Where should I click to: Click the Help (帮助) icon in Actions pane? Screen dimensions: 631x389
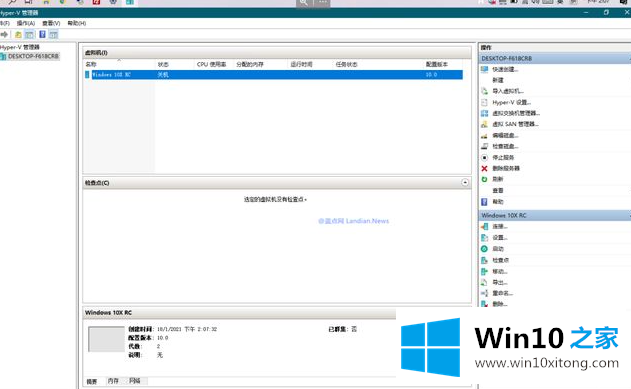point(485,202)
